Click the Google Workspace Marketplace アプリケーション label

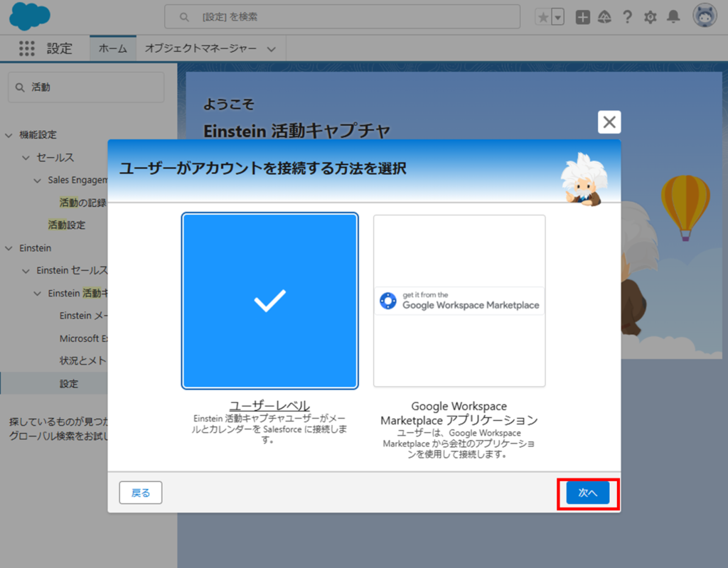pos(459,413)
